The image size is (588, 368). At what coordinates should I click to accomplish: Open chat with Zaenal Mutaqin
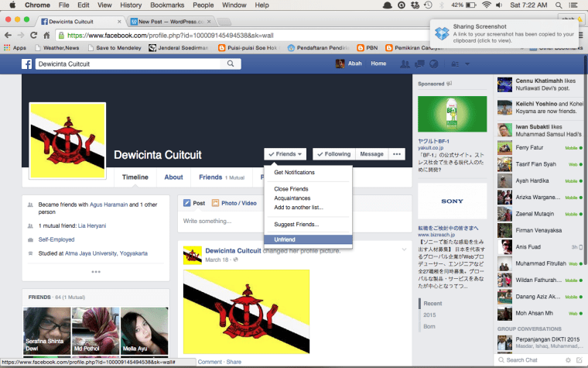[x=540, y=214]
